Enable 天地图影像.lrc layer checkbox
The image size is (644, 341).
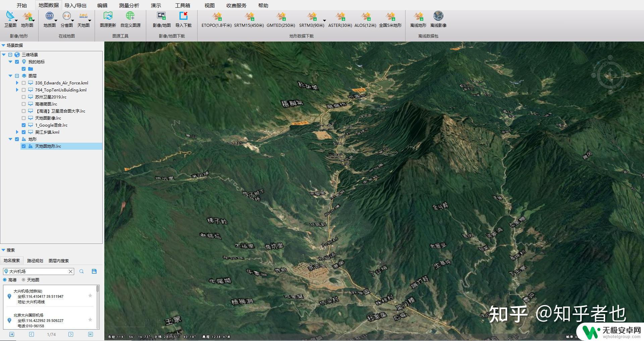point(23,118)
